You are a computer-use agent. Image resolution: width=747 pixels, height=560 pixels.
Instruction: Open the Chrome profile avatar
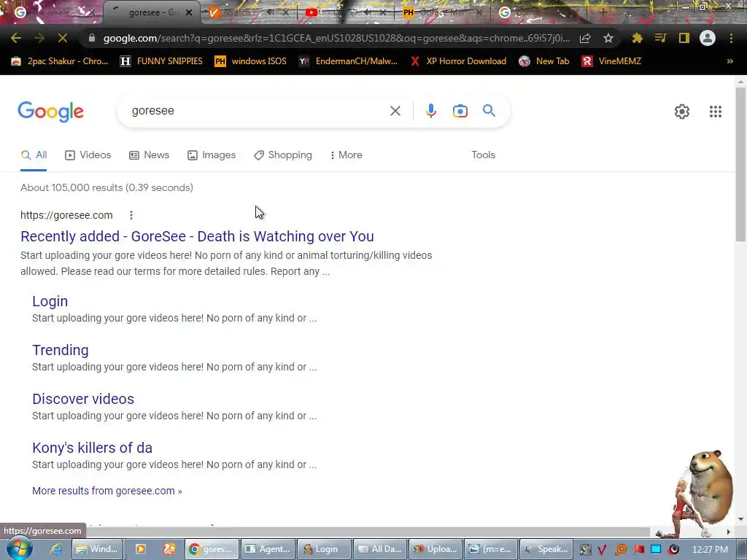coord(708,38)
